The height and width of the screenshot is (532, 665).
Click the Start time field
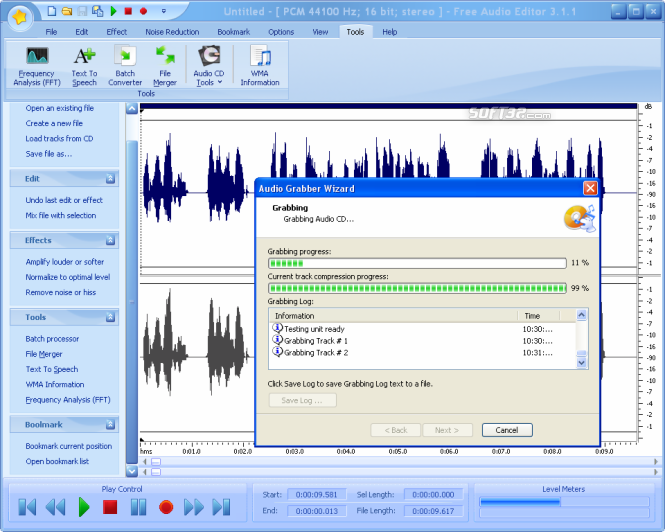(x=316, y=495)
